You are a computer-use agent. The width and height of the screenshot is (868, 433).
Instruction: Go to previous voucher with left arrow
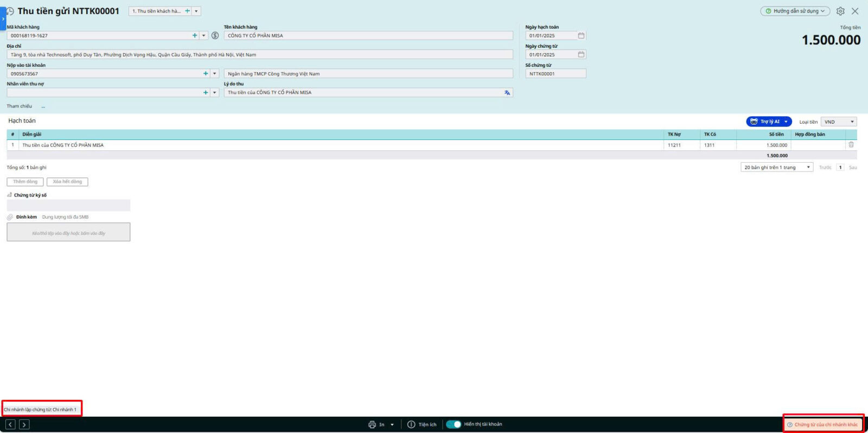click(x=10, y=424)
